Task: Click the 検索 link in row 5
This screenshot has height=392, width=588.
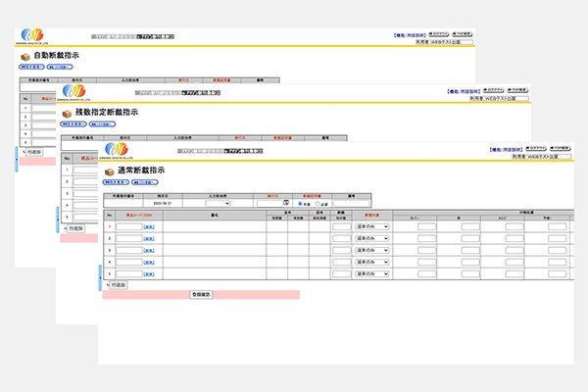Action: pyautogui.click(x=149, y=274)
